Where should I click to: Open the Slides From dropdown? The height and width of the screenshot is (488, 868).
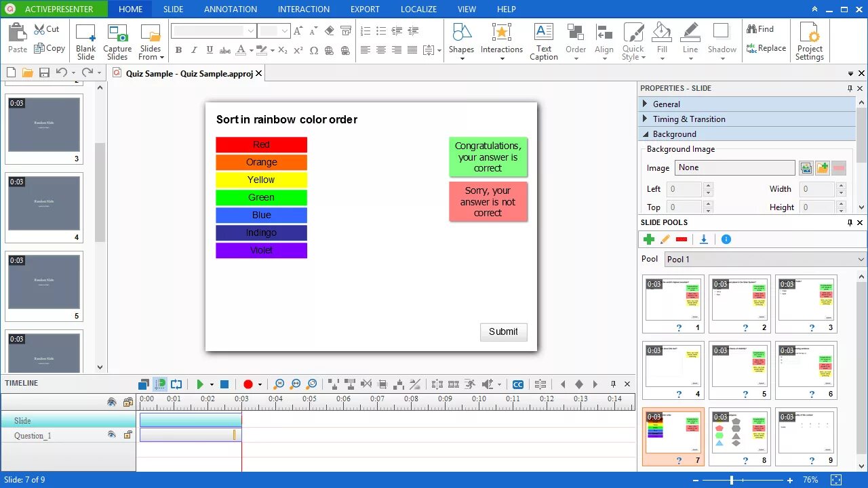151,42
